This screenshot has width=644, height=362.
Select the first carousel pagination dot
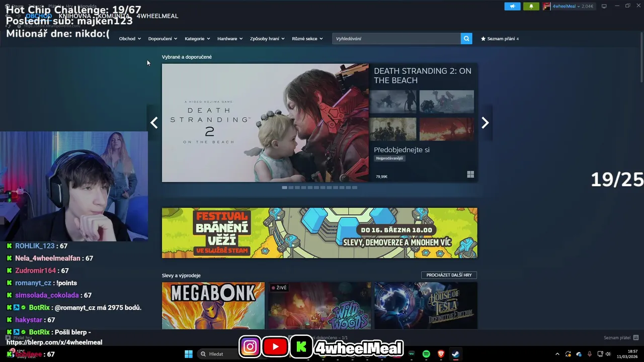(x=284, y=188)
